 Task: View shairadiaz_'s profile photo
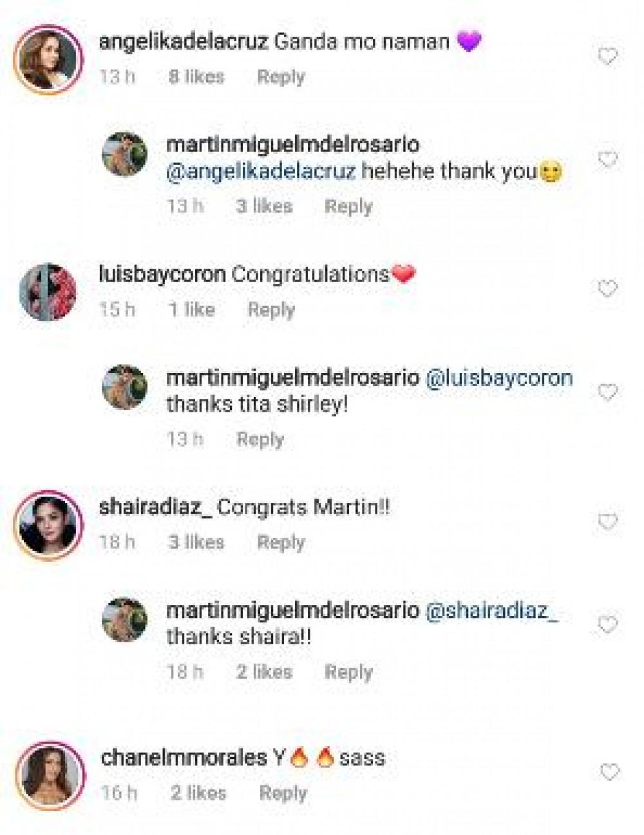tap(49, 524)
